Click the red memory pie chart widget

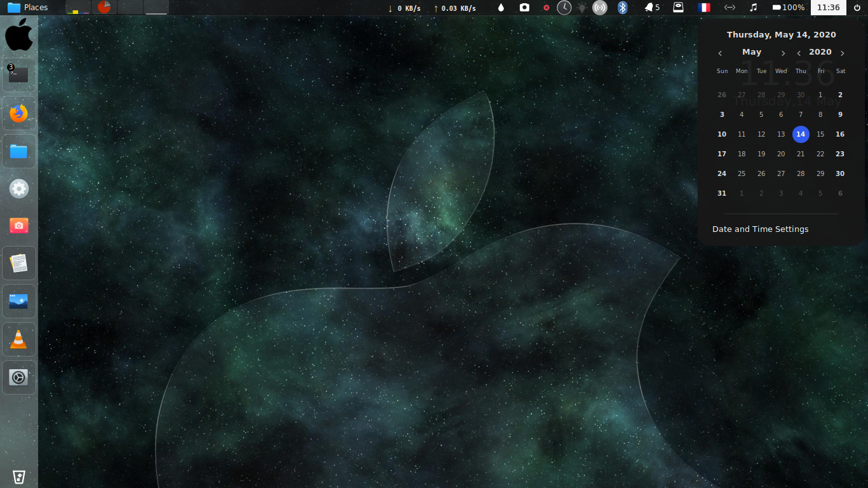pos(104,8)
